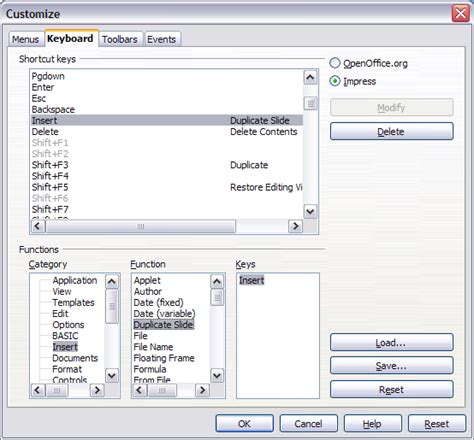This screenshot has height=440, width=474.
Task: Switch to the Toolbars tab
Action: point(120,39)
